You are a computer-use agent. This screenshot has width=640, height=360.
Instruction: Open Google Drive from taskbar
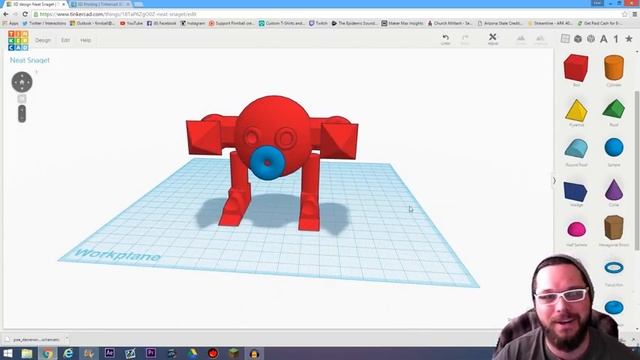(x=192, y=353)
